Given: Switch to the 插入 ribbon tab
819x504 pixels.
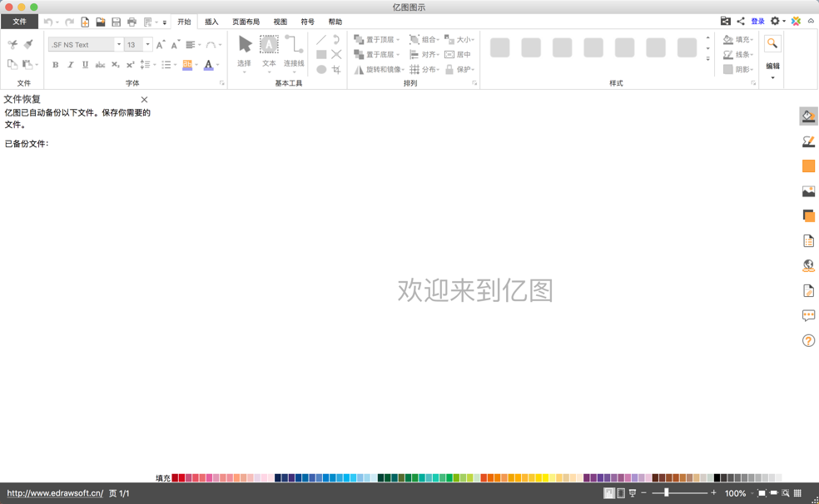Looking at the screenshot, I should 211,22.
